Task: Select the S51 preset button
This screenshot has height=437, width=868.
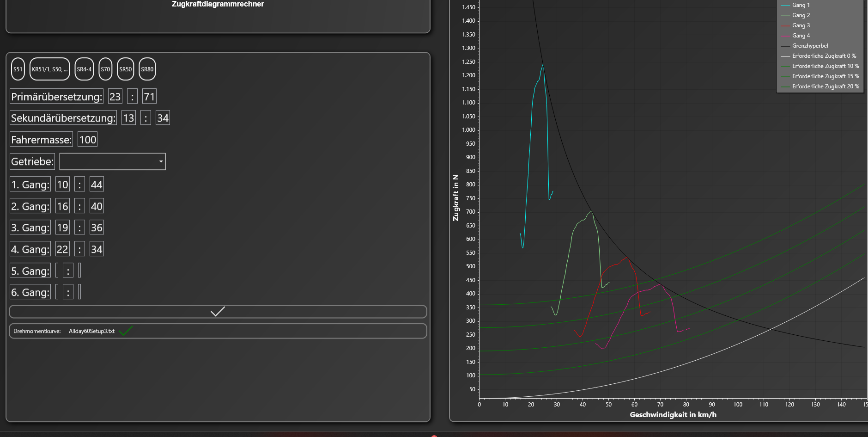Action: (18, 69)
